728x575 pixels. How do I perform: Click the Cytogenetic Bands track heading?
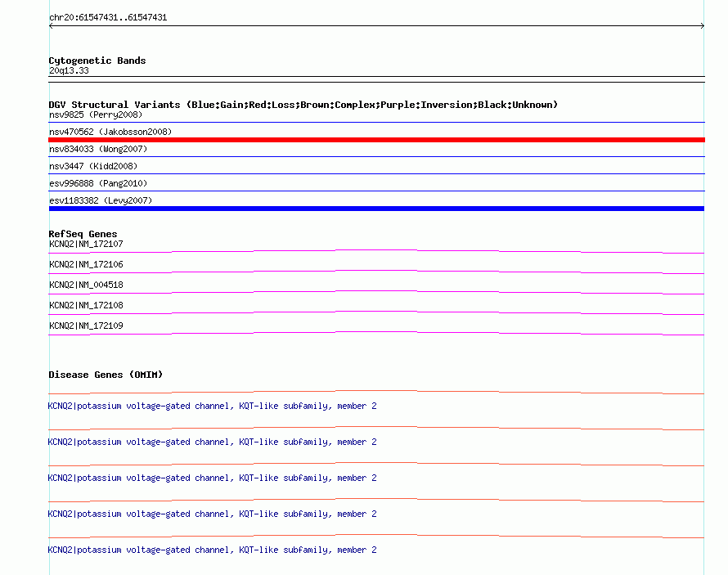[x=97, y=61]
